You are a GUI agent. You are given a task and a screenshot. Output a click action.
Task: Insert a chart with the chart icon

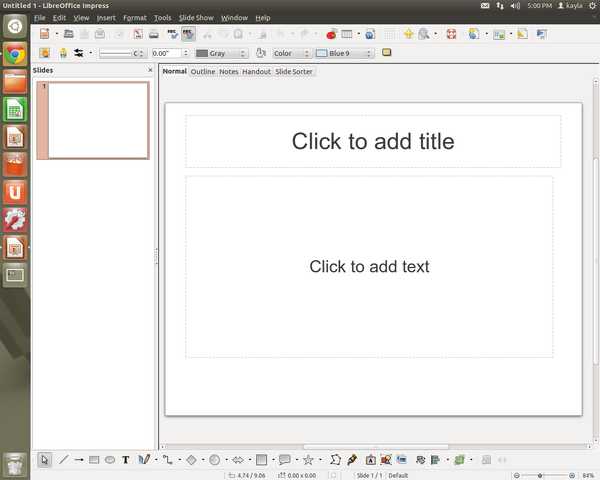[x=331, y=34]
